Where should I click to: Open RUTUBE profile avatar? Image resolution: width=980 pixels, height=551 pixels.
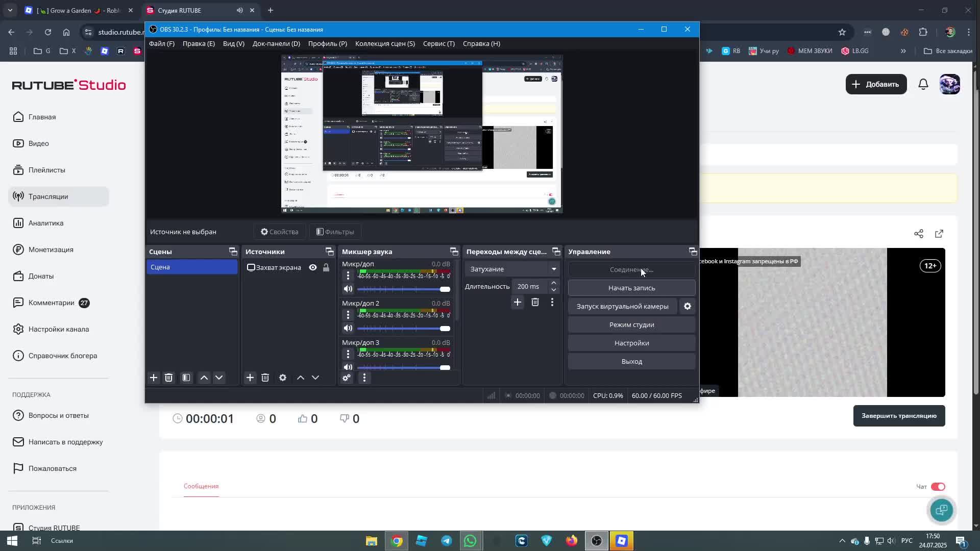949,84
